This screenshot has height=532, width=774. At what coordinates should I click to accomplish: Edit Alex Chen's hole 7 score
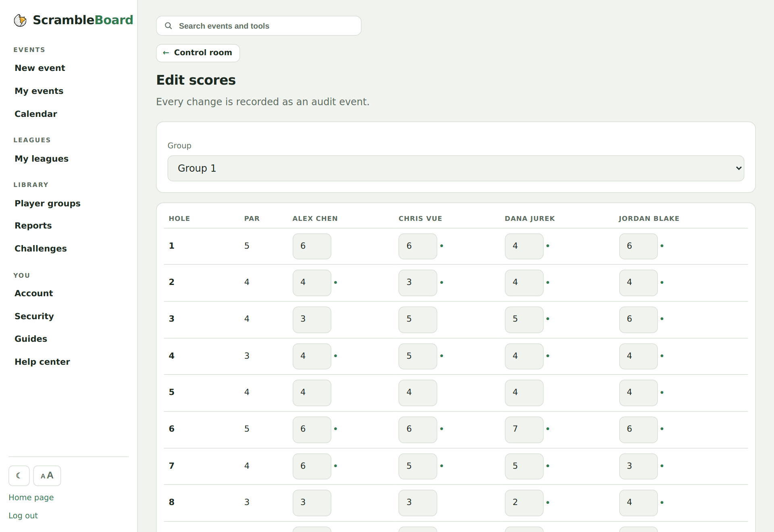coord(312,466)
